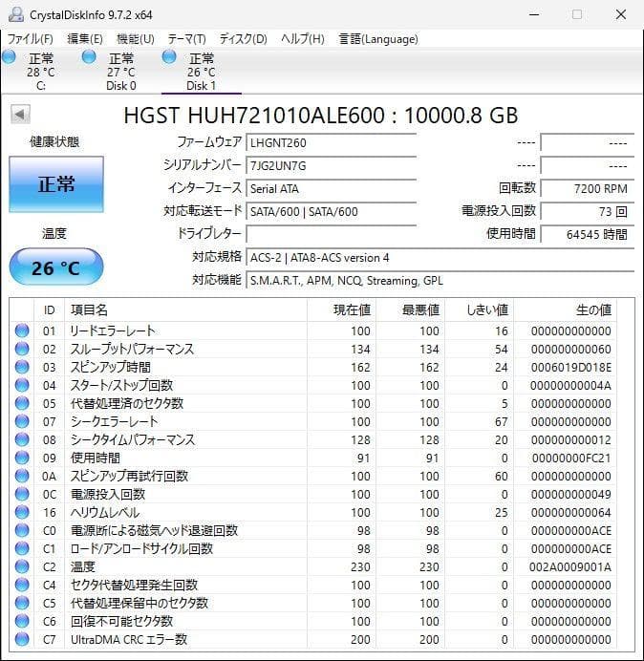Click status orb of 03 スピンアップ時間 row

tap(22, 367)
